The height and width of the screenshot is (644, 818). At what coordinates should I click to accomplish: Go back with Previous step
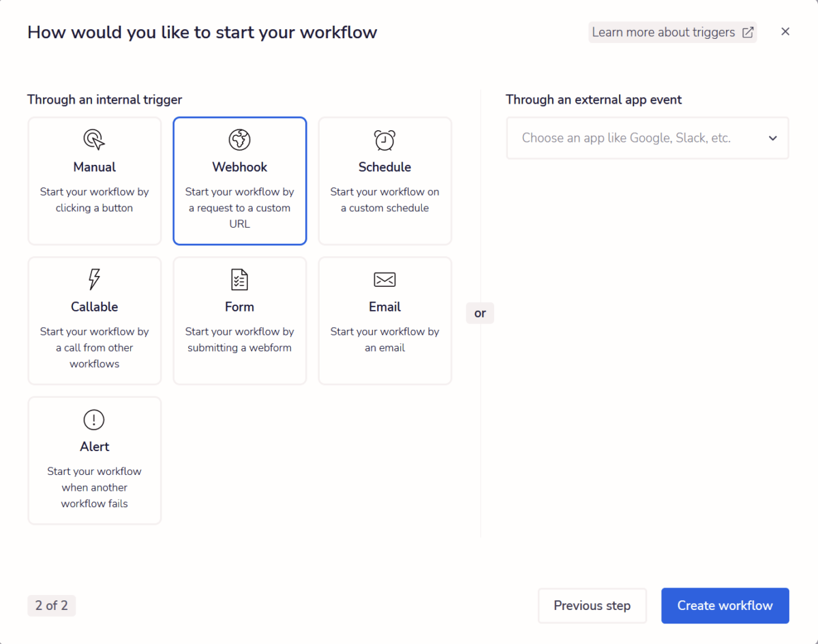(x=592, y=605)
